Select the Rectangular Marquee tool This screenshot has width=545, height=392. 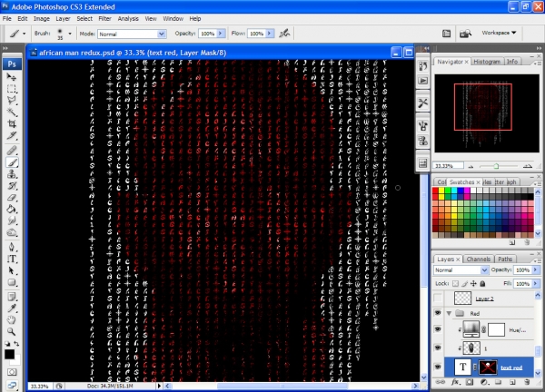point(12,89)
